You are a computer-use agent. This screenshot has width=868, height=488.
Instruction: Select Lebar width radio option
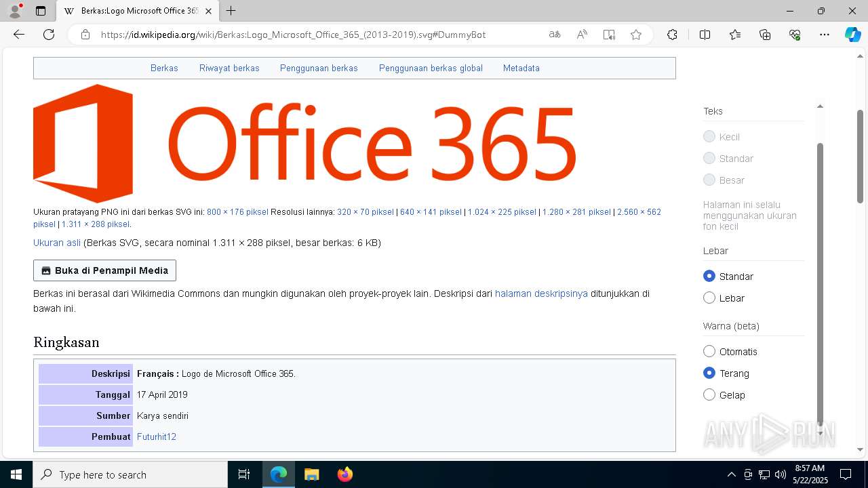click(x=709, y=298)
